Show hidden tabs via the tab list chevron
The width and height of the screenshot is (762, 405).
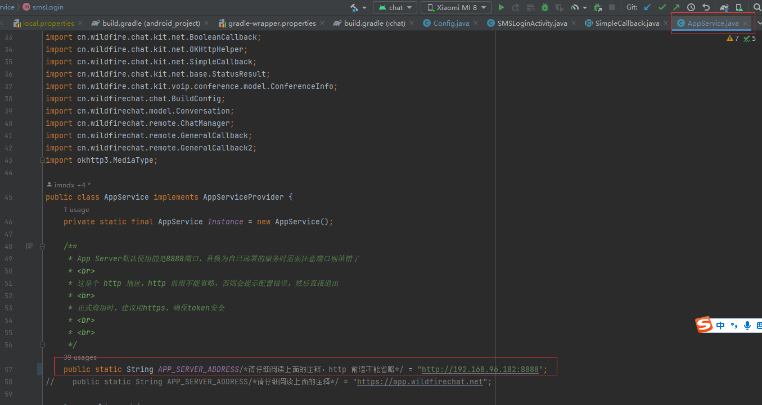click(x=759, y=23)
